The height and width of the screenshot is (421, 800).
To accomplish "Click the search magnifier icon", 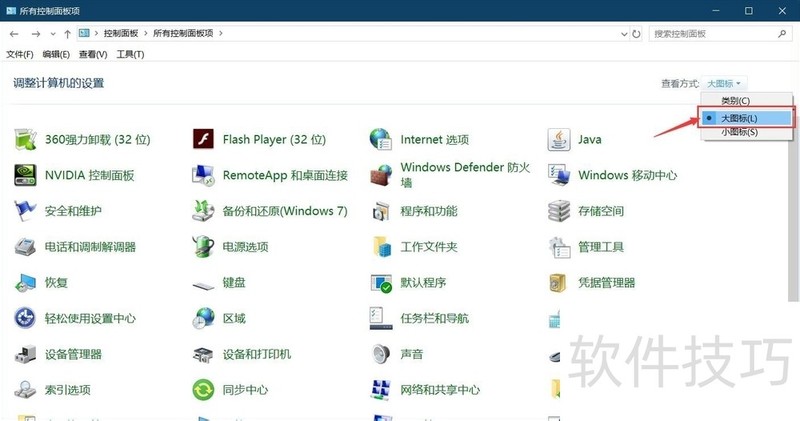I will click(782, 34).
